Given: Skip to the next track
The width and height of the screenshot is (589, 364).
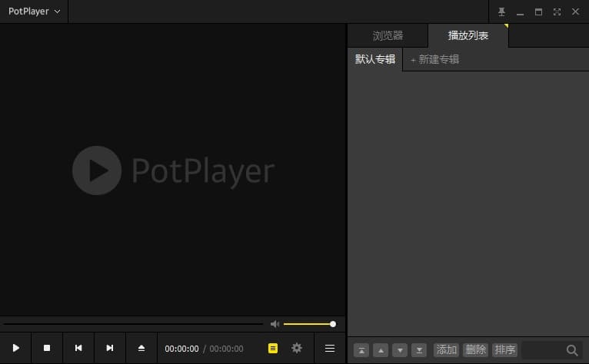Looking at the screenshot, I should pyautogui.click(x=110, y=348).
